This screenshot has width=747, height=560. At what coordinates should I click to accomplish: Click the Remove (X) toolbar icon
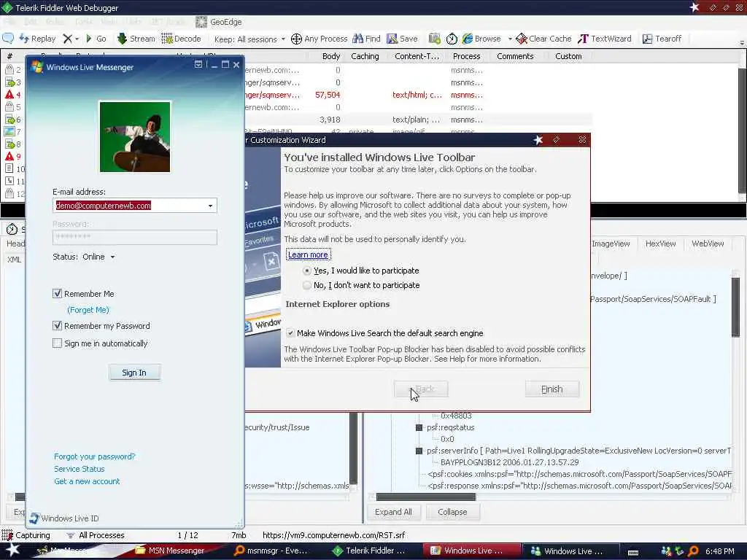coord(68,39)
